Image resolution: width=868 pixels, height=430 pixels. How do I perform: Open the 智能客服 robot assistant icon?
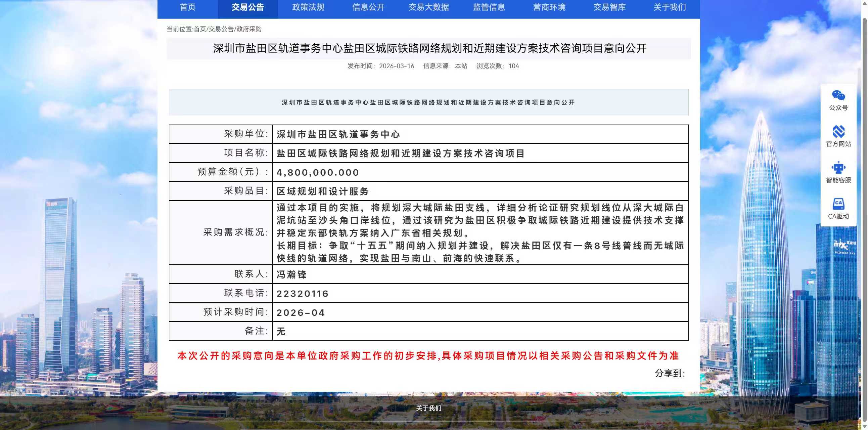click(x=839, y=173)
